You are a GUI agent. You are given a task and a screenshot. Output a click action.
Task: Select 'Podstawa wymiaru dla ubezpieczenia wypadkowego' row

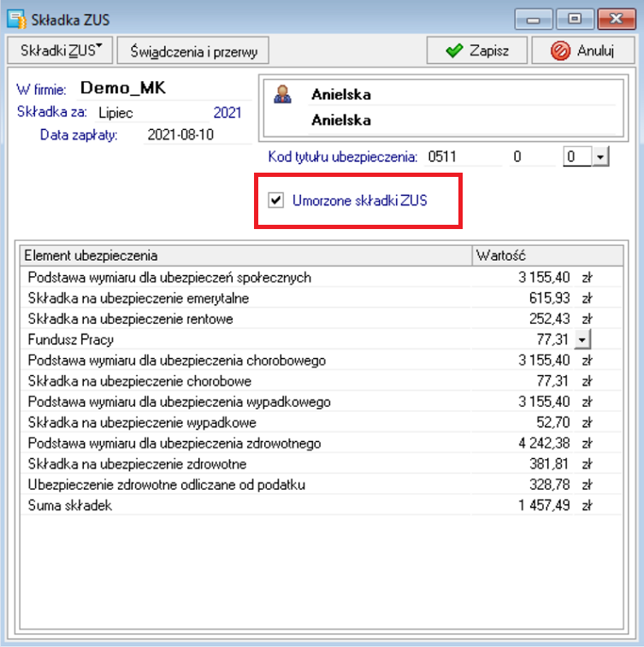(321, 402)
